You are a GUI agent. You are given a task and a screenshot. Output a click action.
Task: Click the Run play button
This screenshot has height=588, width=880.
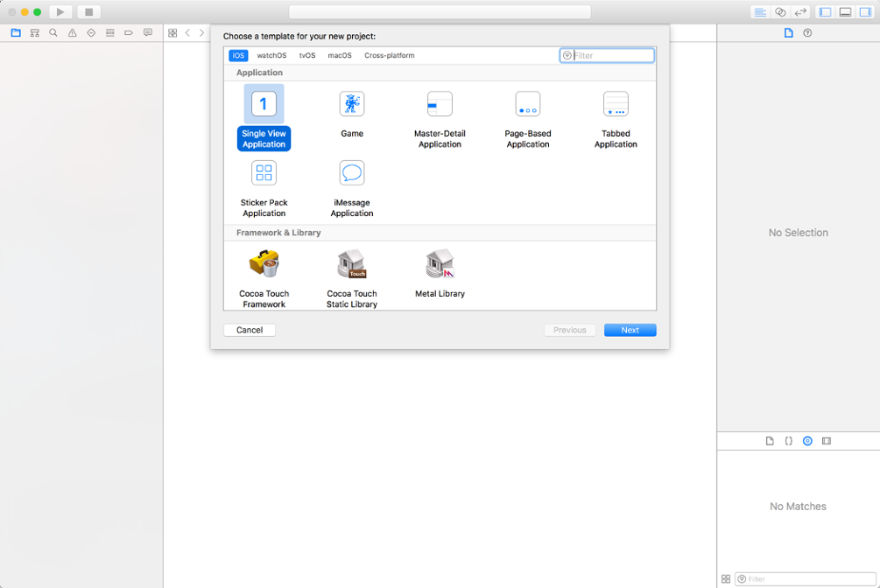(x=60, y=11)
